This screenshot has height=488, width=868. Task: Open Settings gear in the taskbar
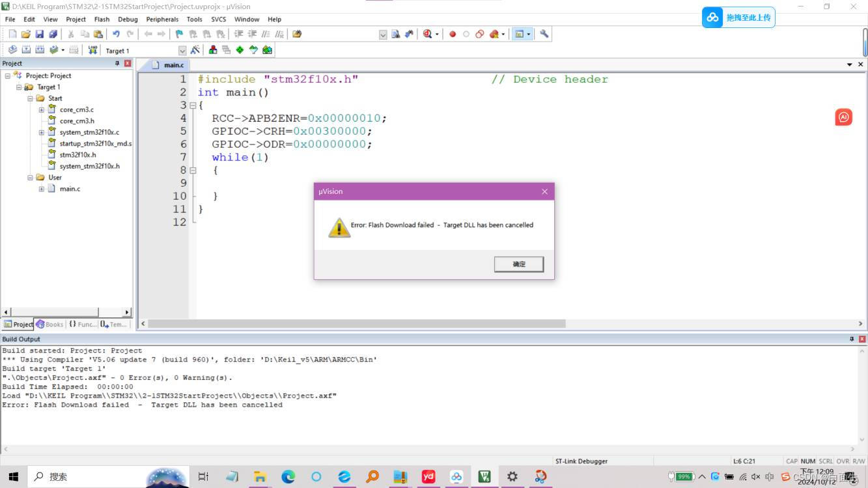point(512,477)
